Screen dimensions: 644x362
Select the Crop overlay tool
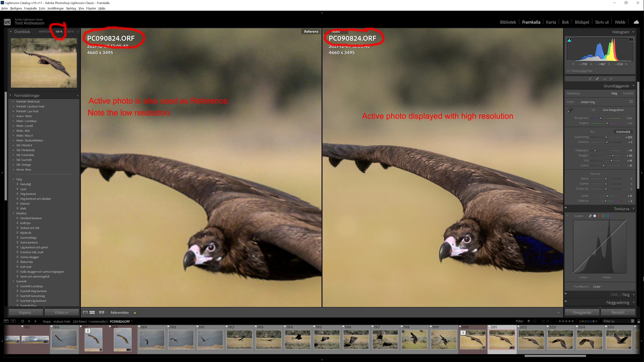(590, 79)
